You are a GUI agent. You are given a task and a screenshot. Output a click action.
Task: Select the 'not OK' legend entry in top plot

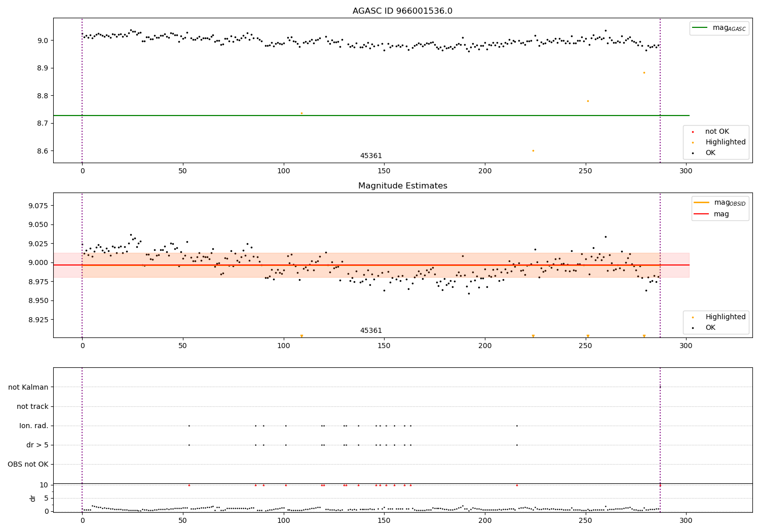click(x=717, y=132)
